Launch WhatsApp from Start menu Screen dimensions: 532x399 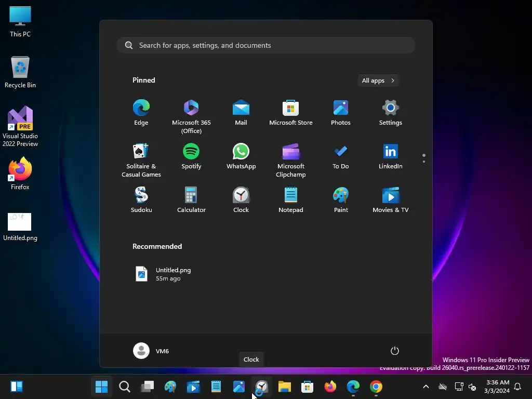pos(241,156)
